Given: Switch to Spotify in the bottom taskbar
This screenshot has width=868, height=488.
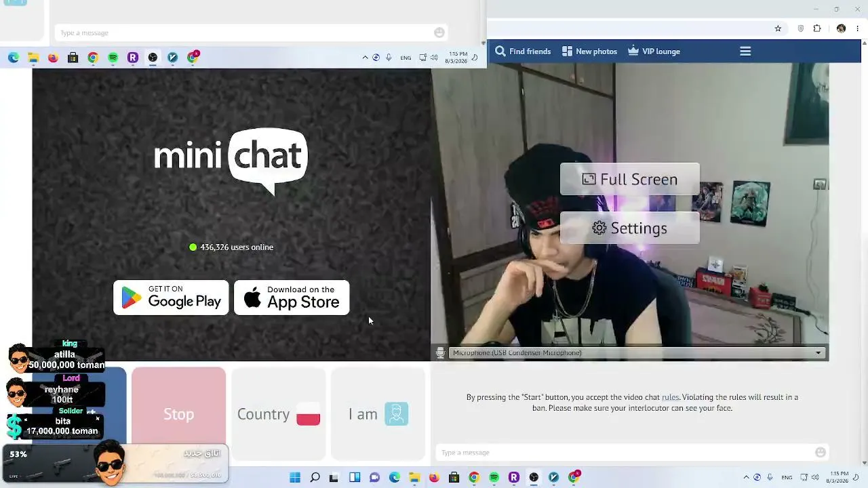Looking at the screenshot, I should pos(494,477).
